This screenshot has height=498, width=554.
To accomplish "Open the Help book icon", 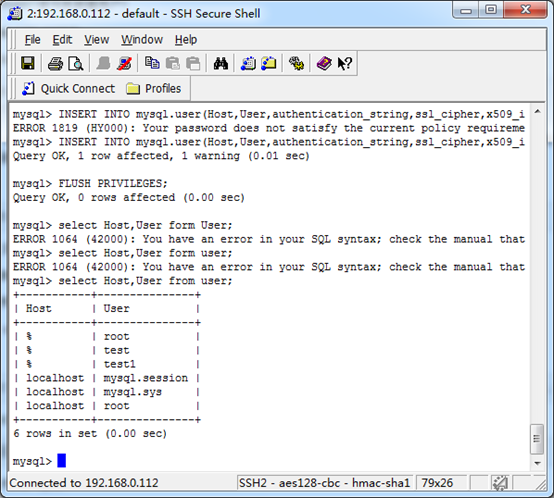I will [324, 64].
